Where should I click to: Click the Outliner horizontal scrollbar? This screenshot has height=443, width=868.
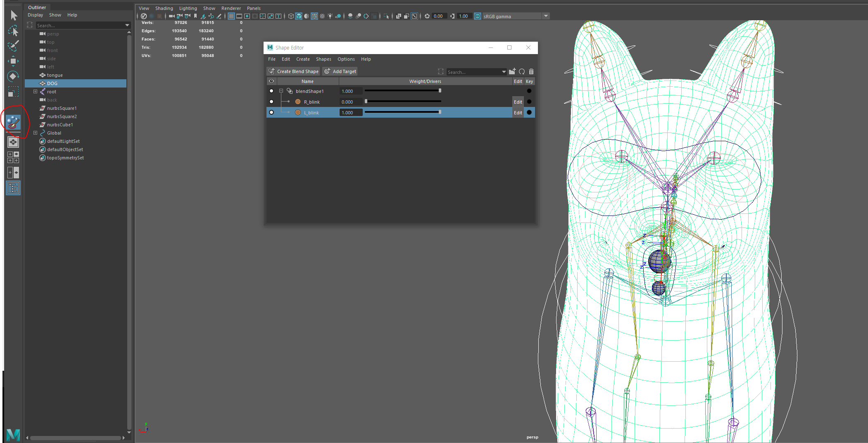coord(76,438)
